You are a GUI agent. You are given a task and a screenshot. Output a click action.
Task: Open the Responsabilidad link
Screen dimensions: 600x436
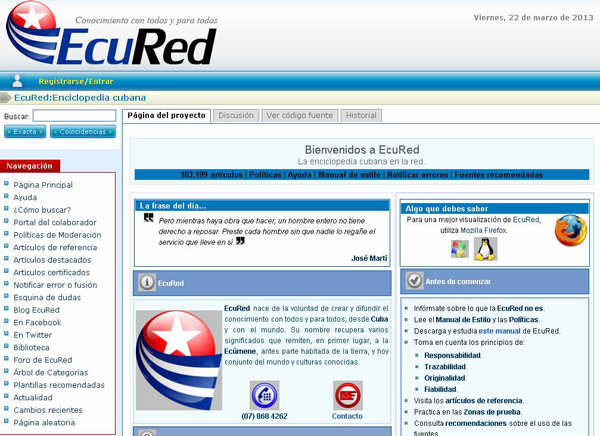[452, 355]
